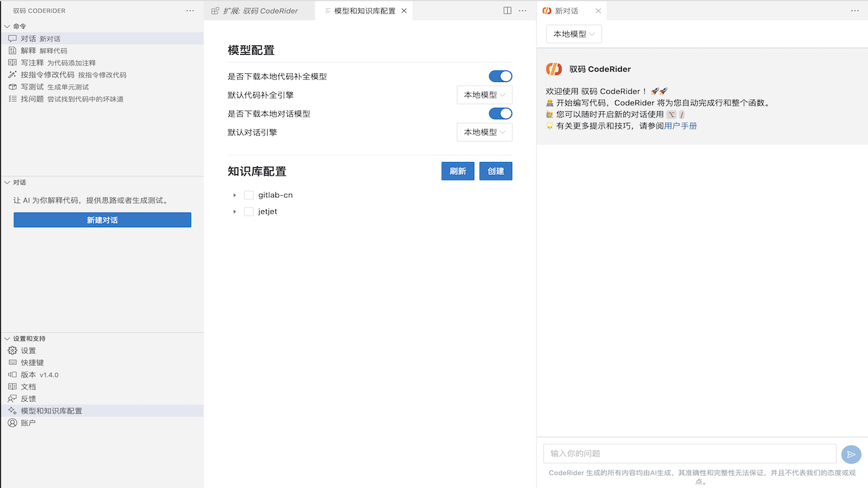Select the 模型和知识库配置 editor tab

tap(364, 11)
